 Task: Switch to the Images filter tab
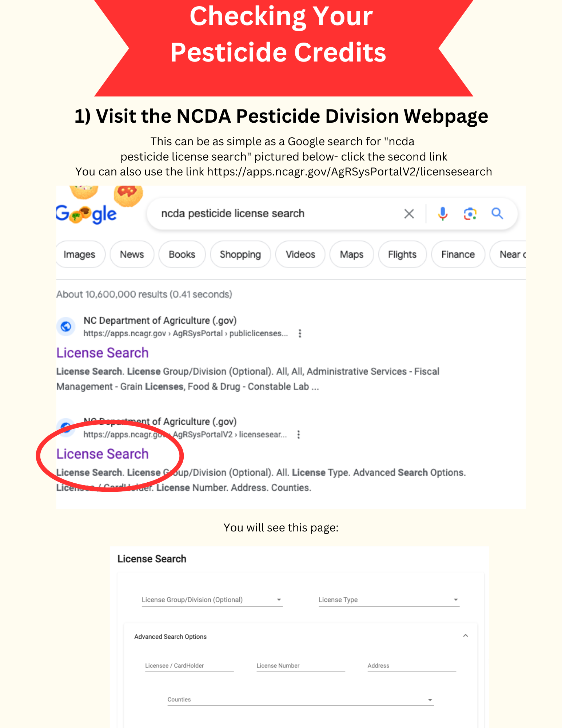(79, 254)
